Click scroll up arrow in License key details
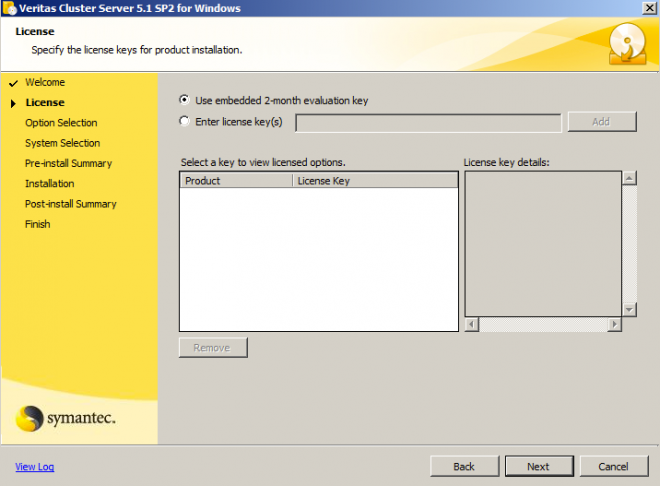The width and height of the screenshot is (660, 486). pyautogui.click(x=629, y=178)
